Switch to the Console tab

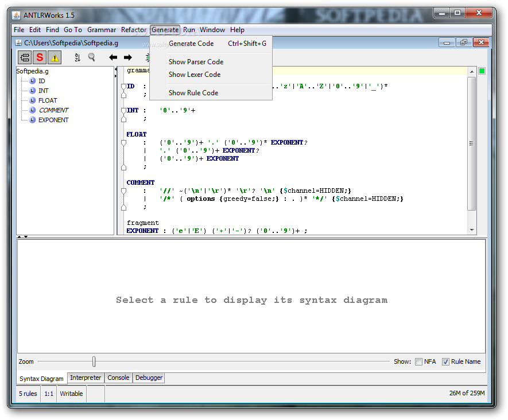point(118,378)
